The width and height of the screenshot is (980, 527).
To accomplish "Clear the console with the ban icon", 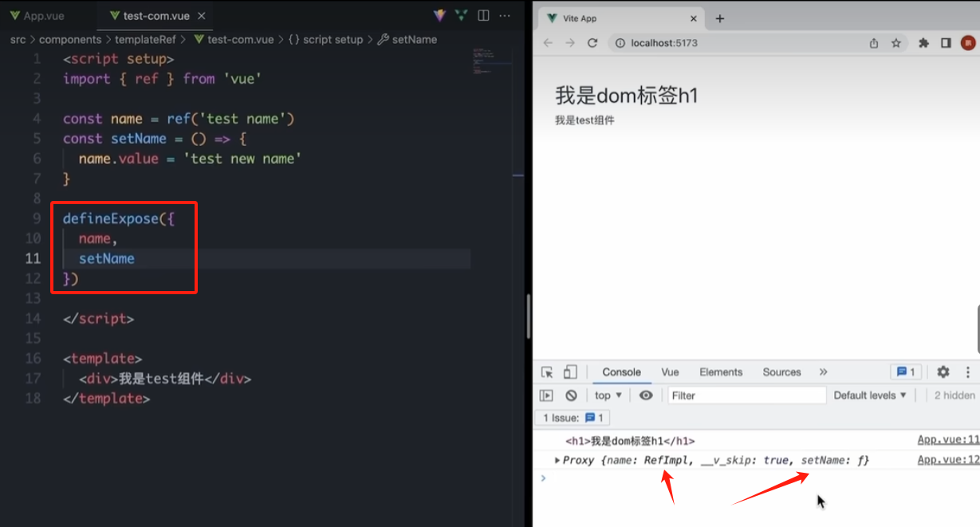I will tap(571, 395).
